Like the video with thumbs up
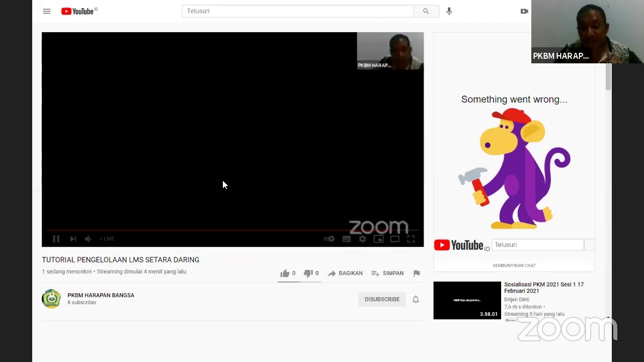The image size is (644, 362). tap(288, 274)
